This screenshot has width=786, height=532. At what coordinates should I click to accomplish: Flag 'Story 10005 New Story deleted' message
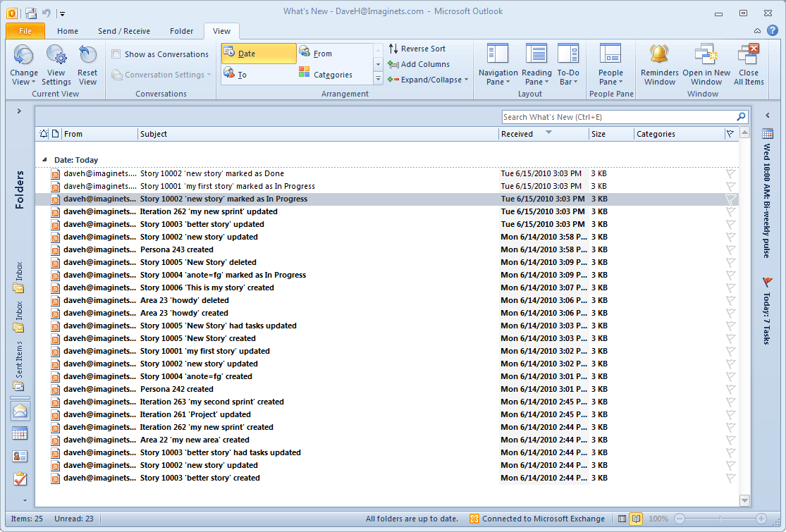pyautogui.click(x=730, y=262)
